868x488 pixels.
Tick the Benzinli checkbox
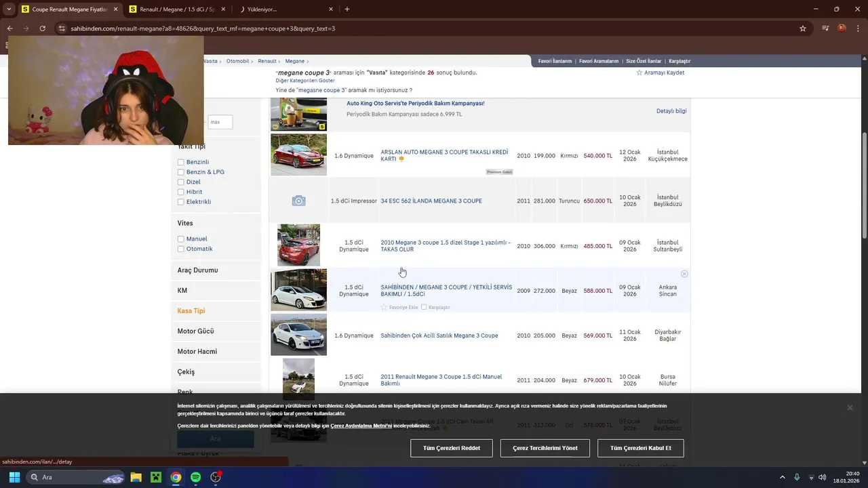181,162
